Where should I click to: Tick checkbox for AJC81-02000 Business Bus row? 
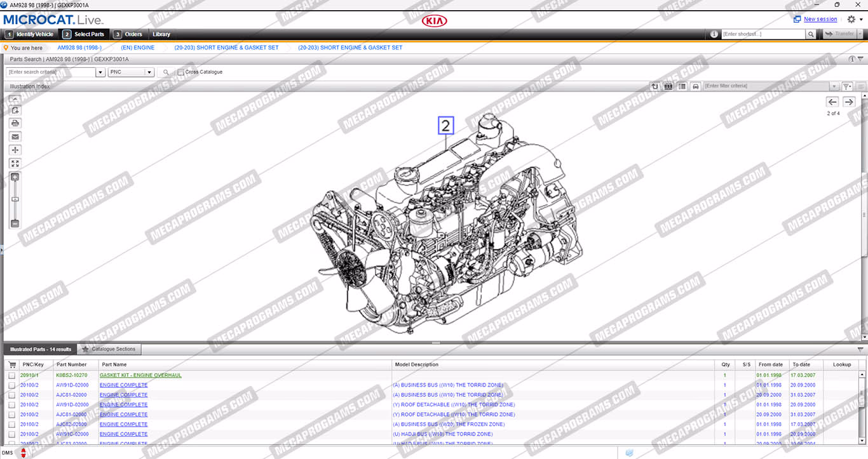12,395
